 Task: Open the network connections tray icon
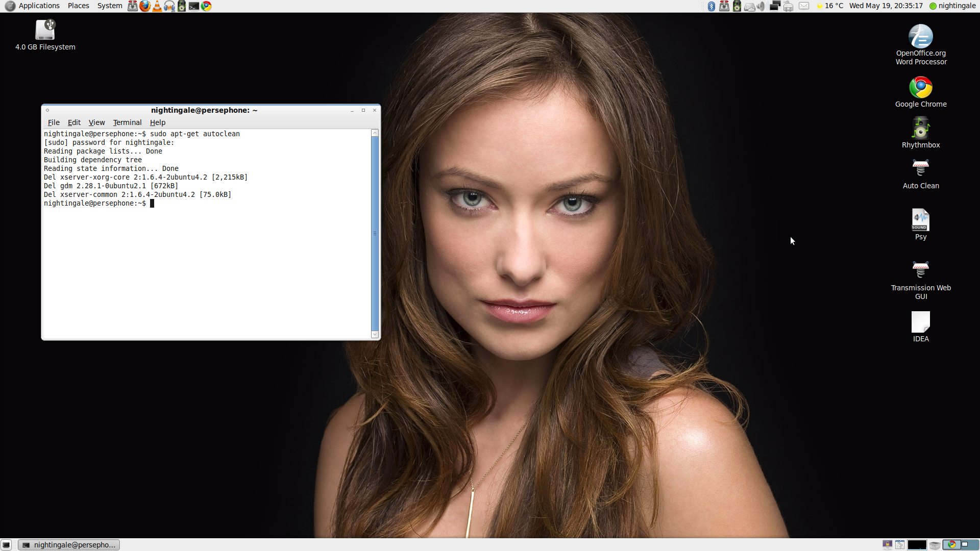[775, 6]
